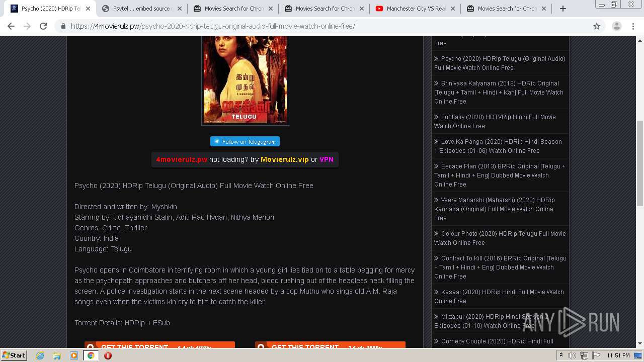Screen dimensions: 644x362
Task: Click the Psycho (2020) HDRip title heading
Action: click(x=194, y=186)
